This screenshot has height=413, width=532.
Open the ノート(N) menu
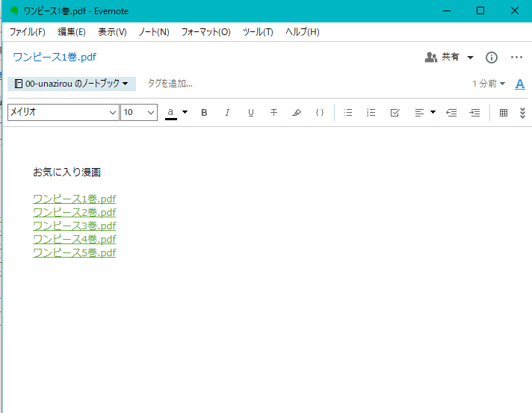[154, 32]
